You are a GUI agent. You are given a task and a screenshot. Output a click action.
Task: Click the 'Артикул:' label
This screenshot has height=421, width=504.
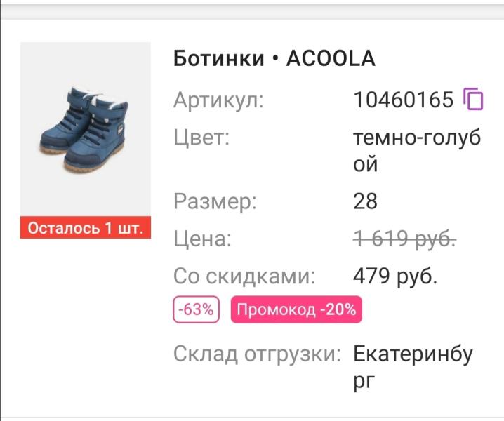[218, 100]
